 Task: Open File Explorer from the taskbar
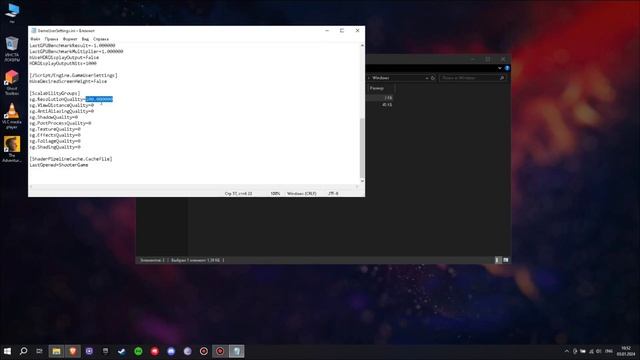(x=56, y=351)
